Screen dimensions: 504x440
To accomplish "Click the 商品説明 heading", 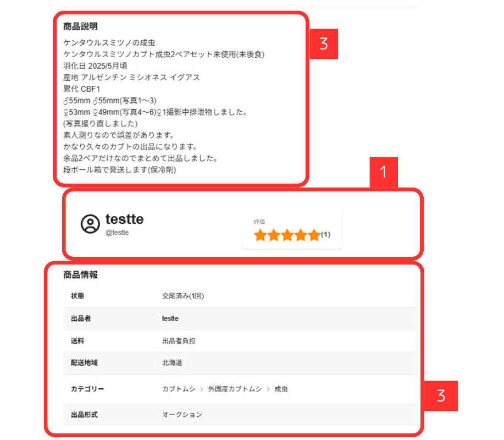I will pyautogui.click(x=80, y=26).
